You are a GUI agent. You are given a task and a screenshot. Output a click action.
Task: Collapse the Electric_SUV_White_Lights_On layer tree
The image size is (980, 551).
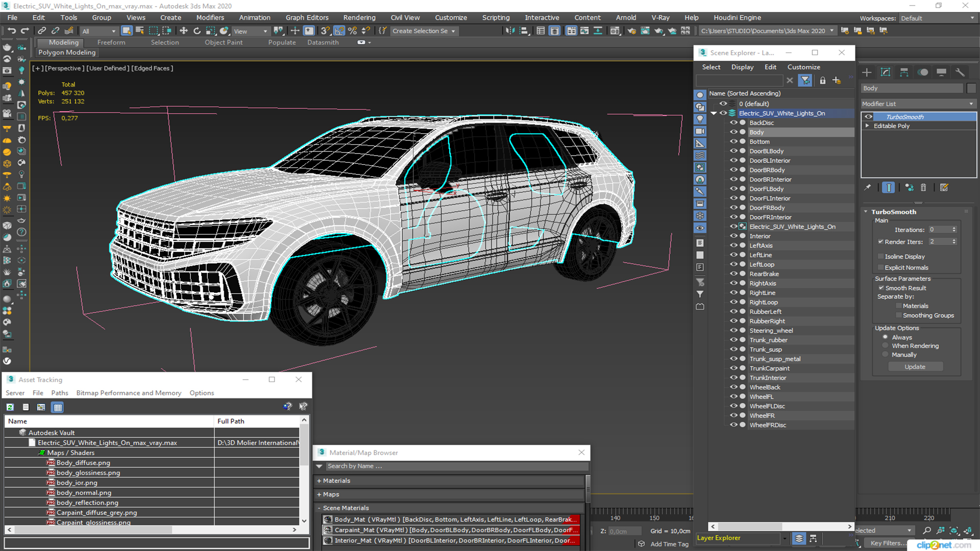(x=714, y=113)
